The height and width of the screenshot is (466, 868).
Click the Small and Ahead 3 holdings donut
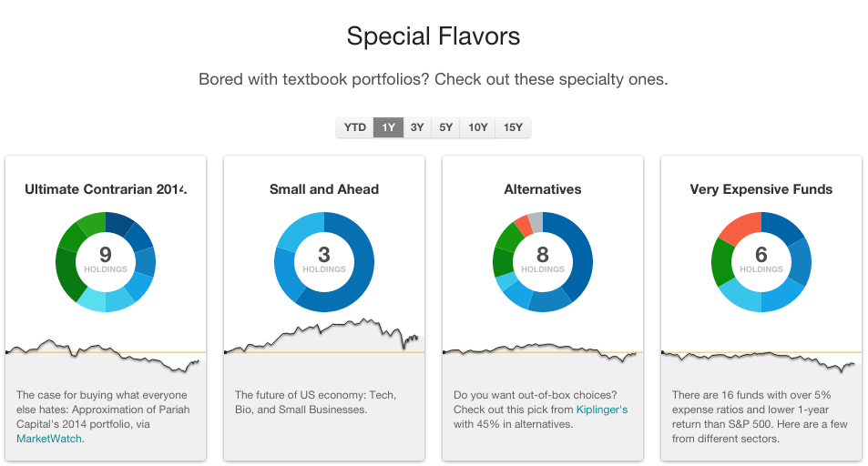click(324, 262)
